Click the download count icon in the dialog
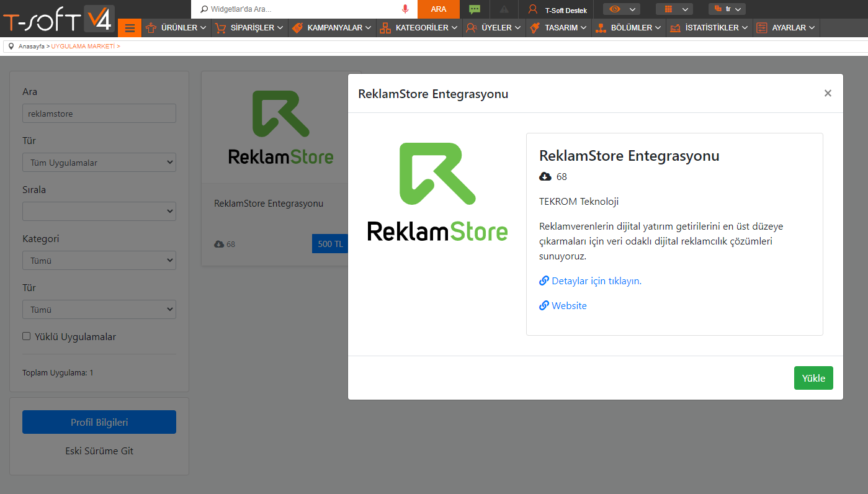This screenshot has height=494, width=868. [545, 177]
